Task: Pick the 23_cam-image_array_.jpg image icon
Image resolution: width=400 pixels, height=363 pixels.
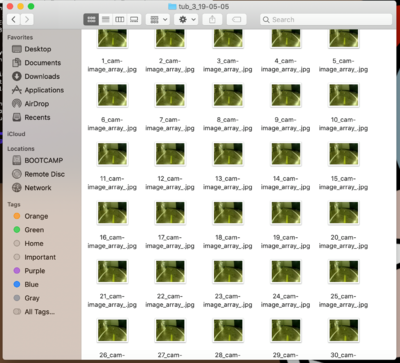Action: pyautogui.click(x=228, y=272)
